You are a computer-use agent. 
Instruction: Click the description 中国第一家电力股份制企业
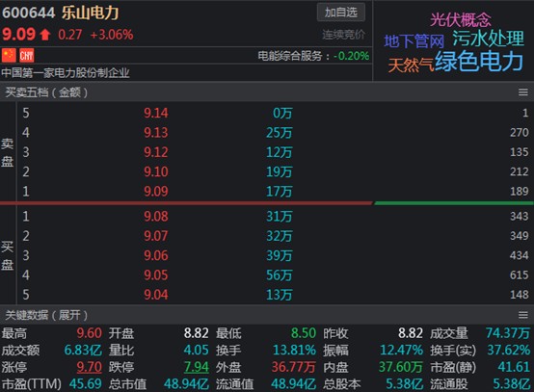coord(66,72)
